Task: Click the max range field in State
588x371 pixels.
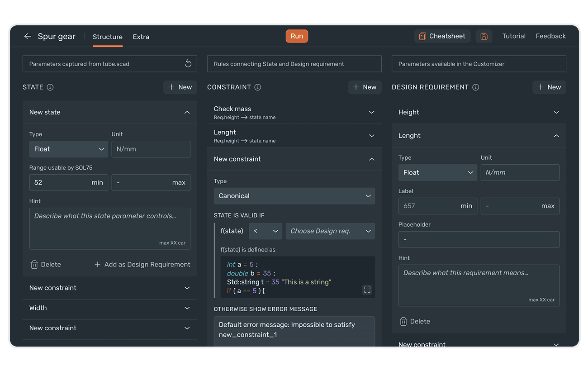Action: [x=151, y=183]
